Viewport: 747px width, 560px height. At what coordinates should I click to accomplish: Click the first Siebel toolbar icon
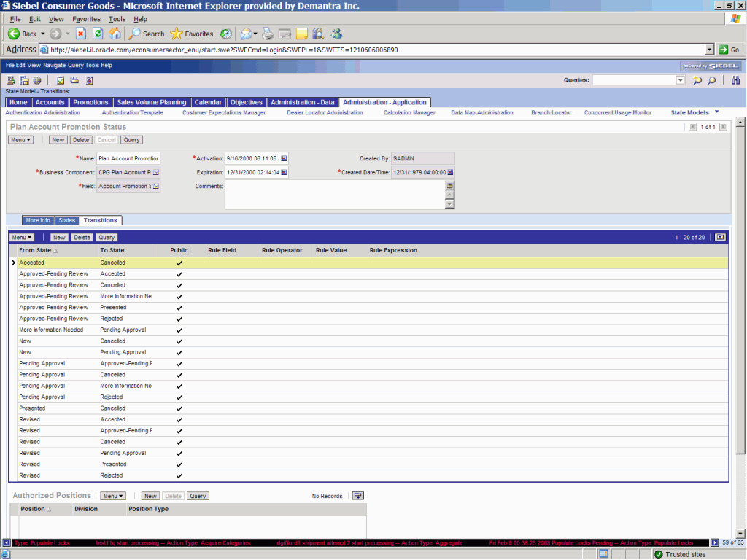[x=11, y=80]
